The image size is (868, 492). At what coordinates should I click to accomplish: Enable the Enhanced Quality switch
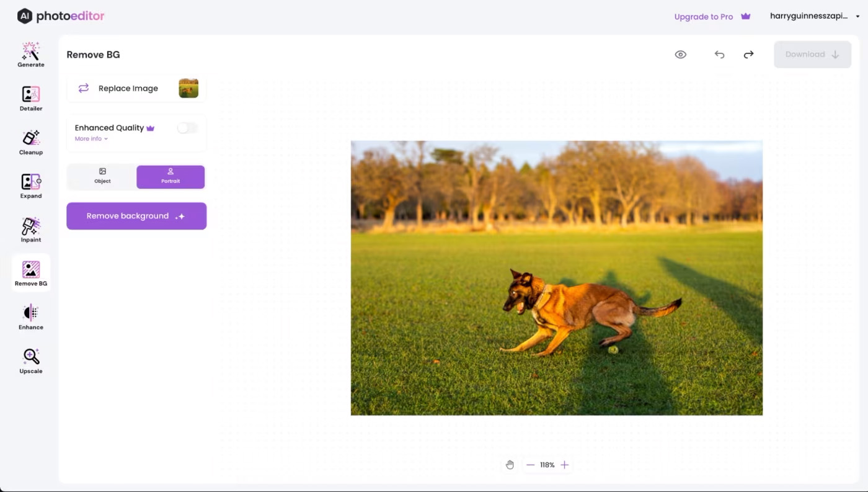point(187,128)
